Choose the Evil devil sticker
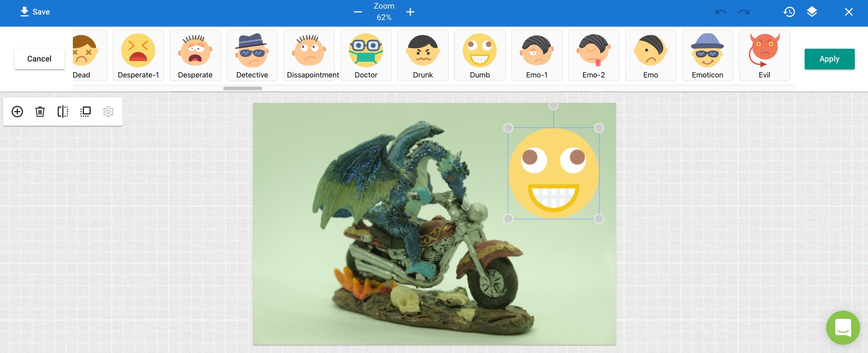The width and height of the screenshot is (868, 353). pyautogui.click(x=765, y=56)
